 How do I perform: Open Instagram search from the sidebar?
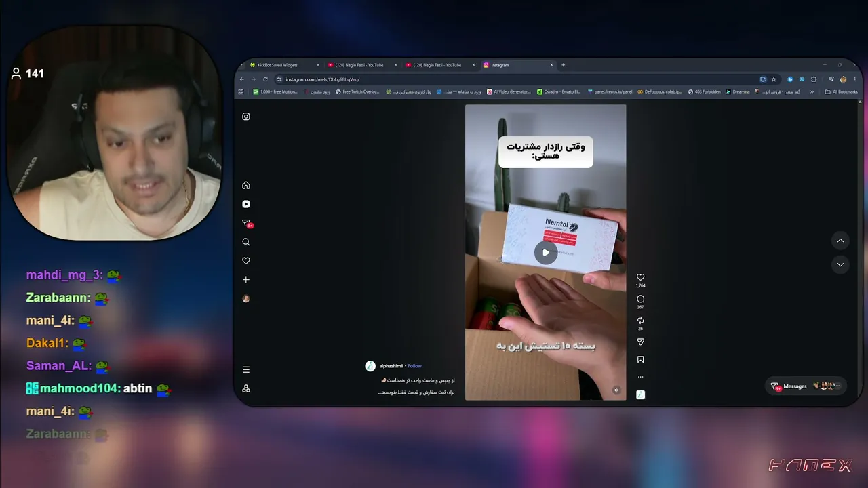(246, 242)
